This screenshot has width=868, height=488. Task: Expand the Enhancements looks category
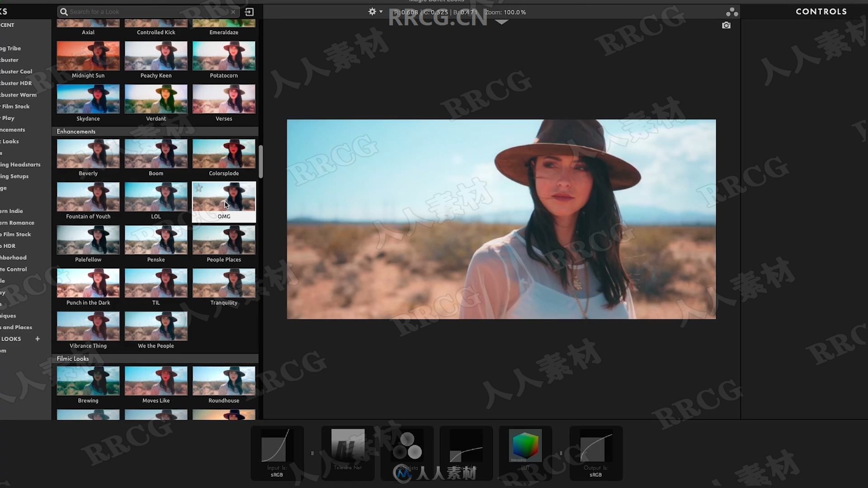[75, 131]
